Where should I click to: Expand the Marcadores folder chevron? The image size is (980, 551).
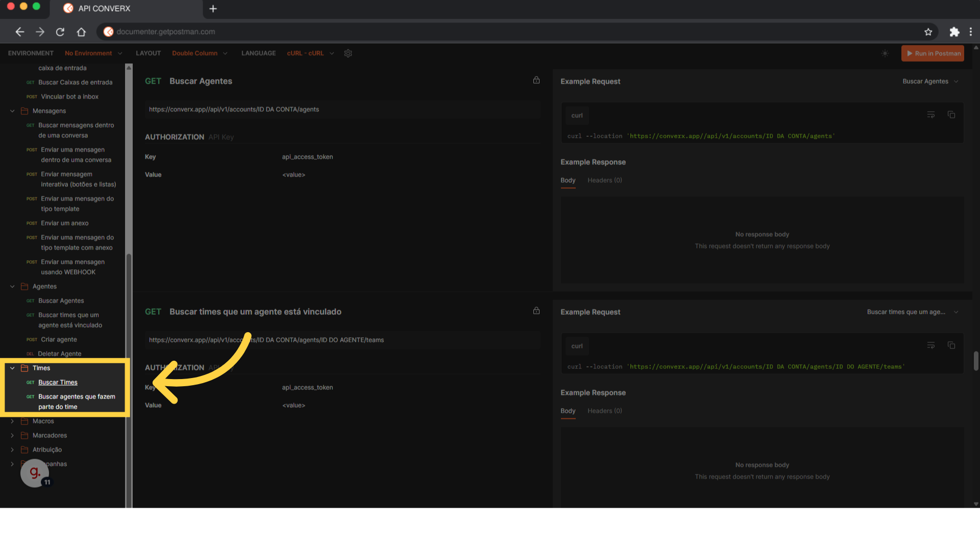coord(12,435)
